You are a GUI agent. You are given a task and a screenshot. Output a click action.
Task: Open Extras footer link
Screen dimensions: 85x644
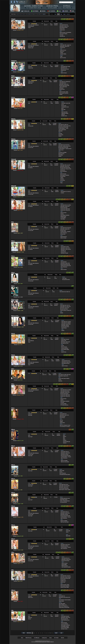point(51,638)
